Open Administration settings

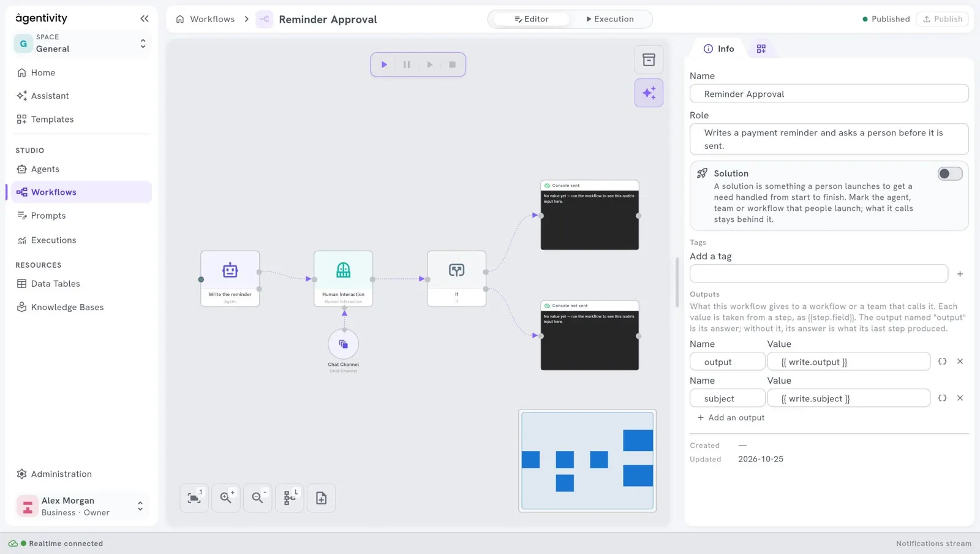[x=82, y=474]
